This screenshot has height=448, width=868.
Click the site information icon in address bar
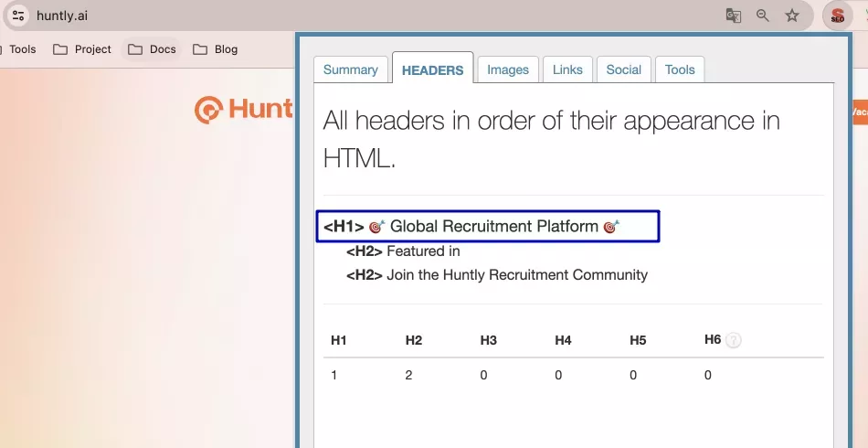[x=18, y=16]
